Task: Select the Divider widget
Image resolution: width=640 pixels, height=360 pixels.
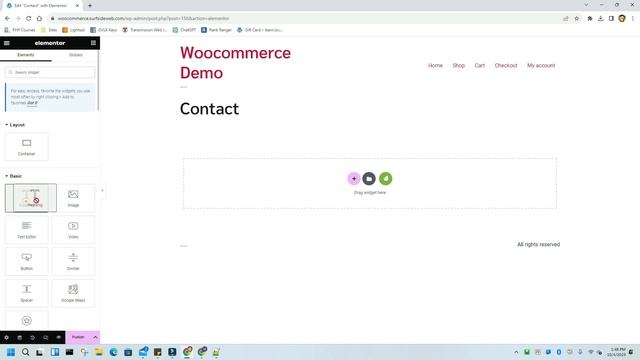Action: [x=73, y=261]
